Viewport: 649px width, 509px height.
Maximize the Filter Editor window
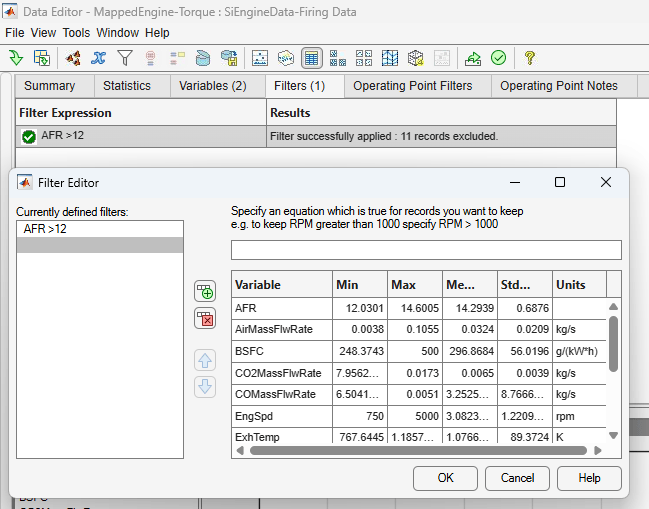[560, 182]
